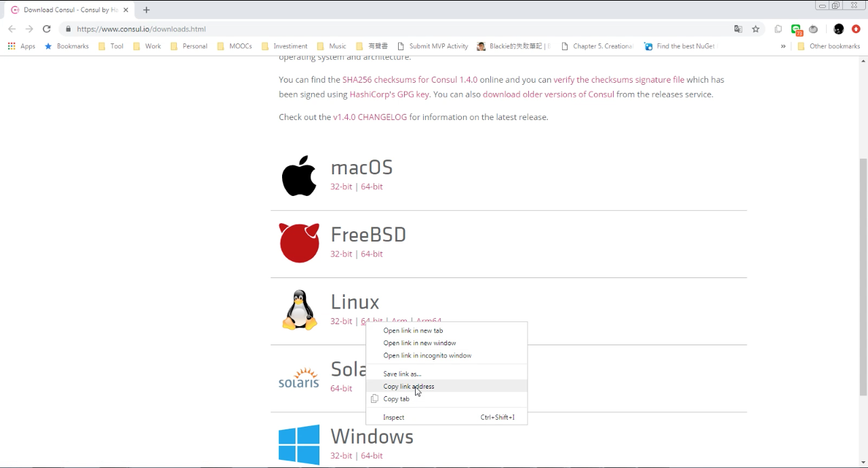Bookmark this page with the star icon
The width and height of the screenshot is (868, 468).
click(755, 29)
